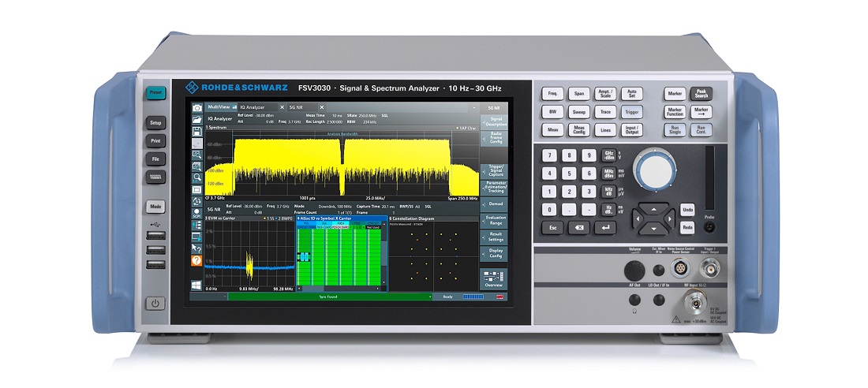Push the Mode hardkey
This screenshot has height=388, width=868.
[156, 207]
